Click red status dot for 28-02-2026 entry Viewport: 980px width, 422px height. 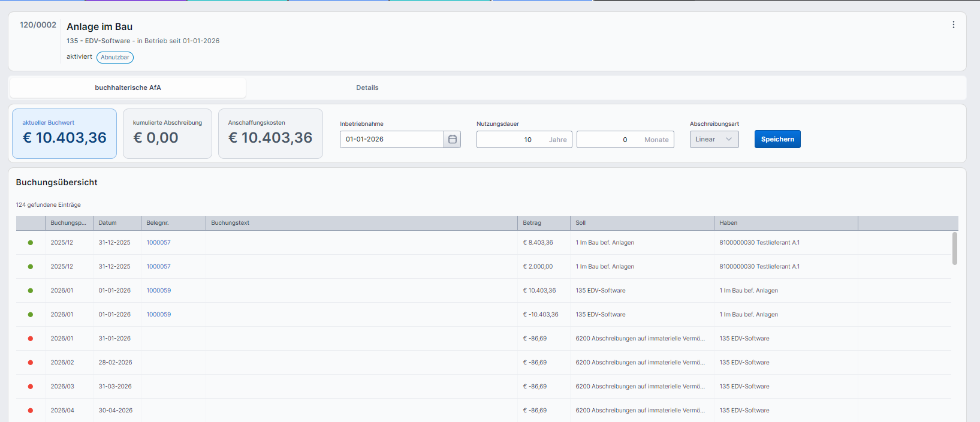click(x=31, y=363)
